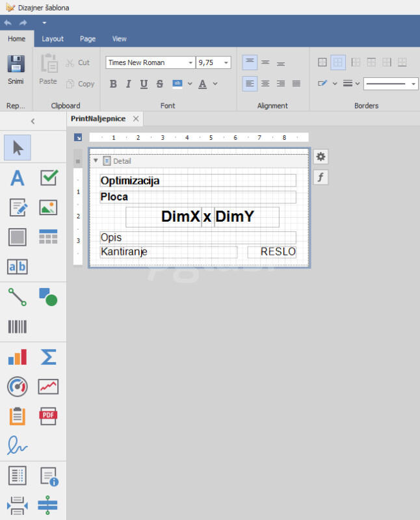420x520 pixels.
Task: Select the Table control tool
Action: [49, 237]
